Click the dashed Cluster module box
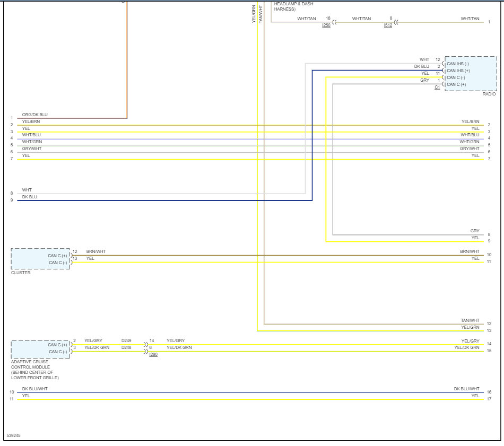Screen dimensions: 504x446 point(40,259)
